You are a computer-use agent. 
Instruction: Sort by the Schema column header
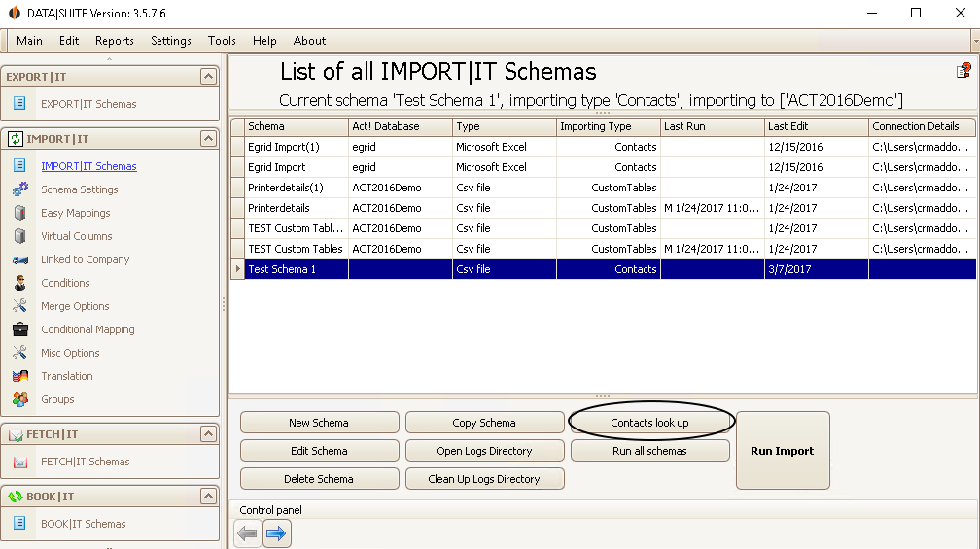coord(297,126)
